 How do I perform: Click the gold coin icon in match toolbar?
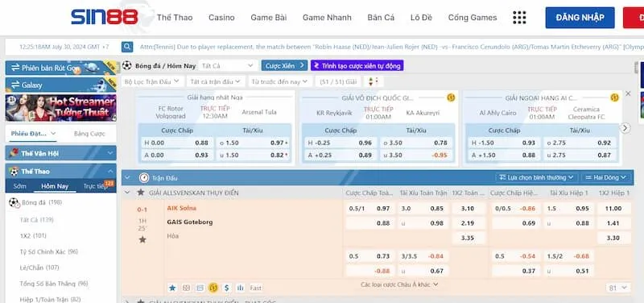tap(213, 288)
